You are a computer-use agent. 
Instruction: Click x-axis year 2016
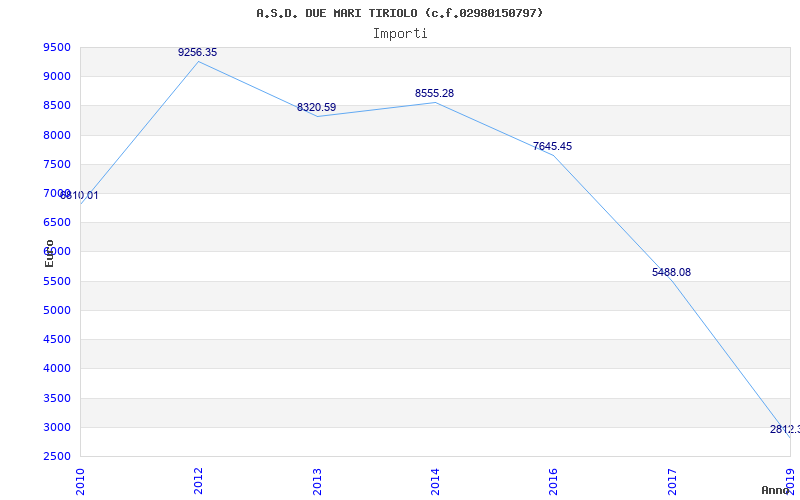point(553,482)
